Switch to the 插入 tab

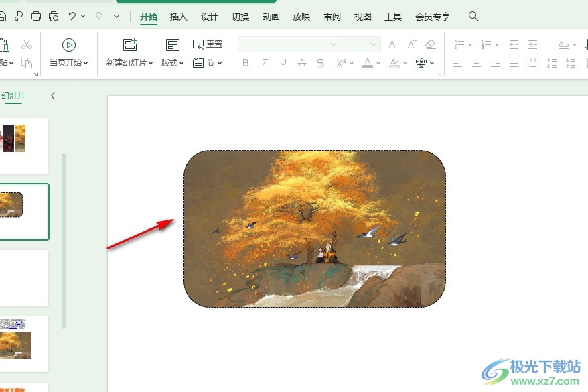(x=179, y=17)
